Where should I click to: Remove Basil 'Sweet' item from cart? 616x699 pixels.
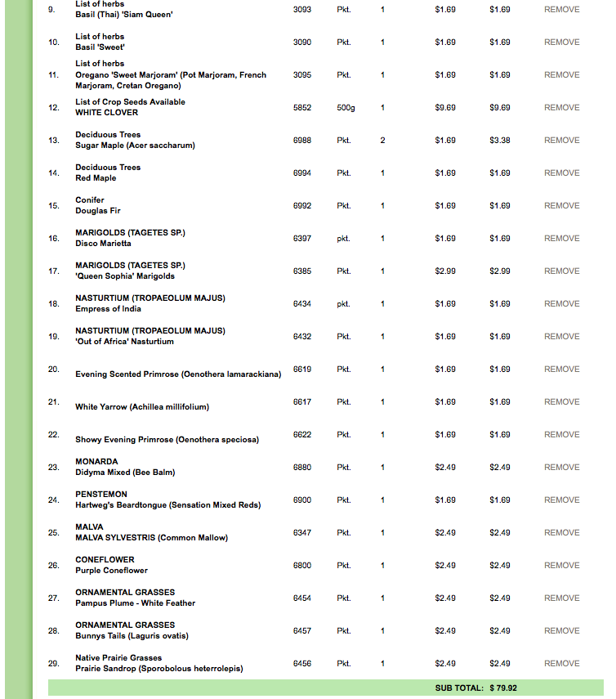pos(561,43)
